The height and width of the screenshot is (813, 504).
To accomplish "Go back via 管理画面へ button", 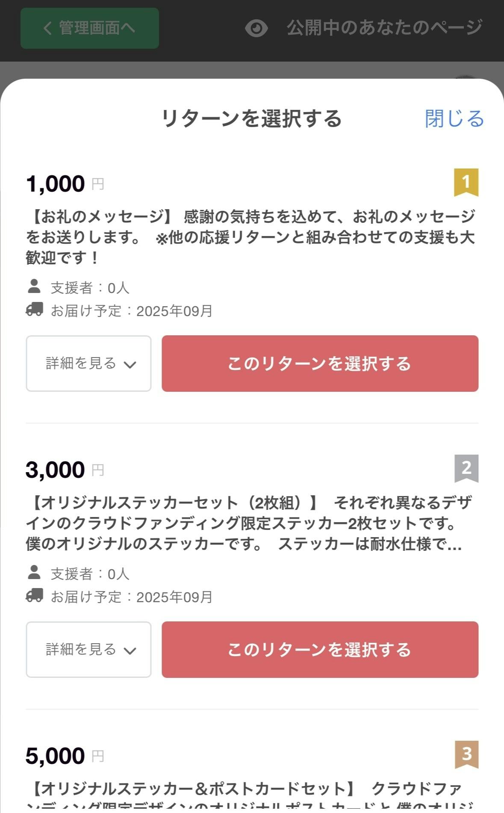I will [90, 28].
